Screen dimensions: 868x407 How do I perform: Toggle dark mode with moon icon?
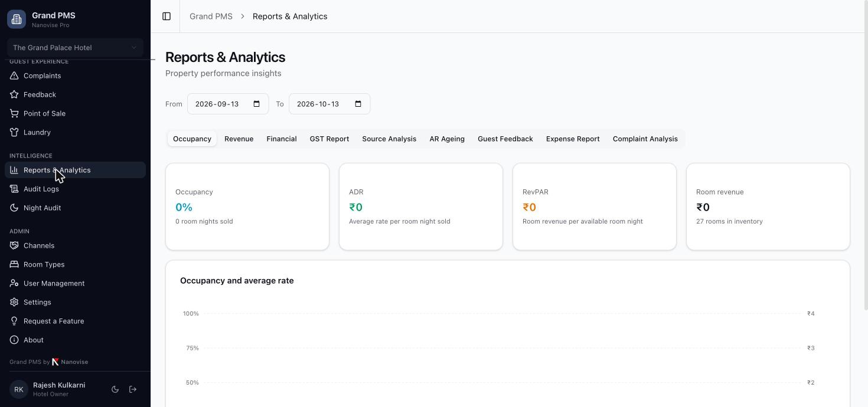pyautogui.click(x=115, y=389)
